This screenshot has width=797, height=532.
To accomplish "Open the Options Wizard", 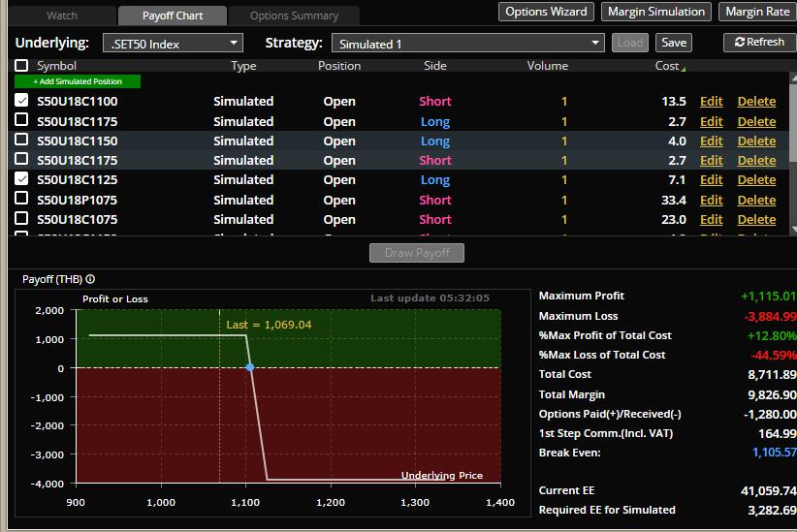I will pos(547,12).
